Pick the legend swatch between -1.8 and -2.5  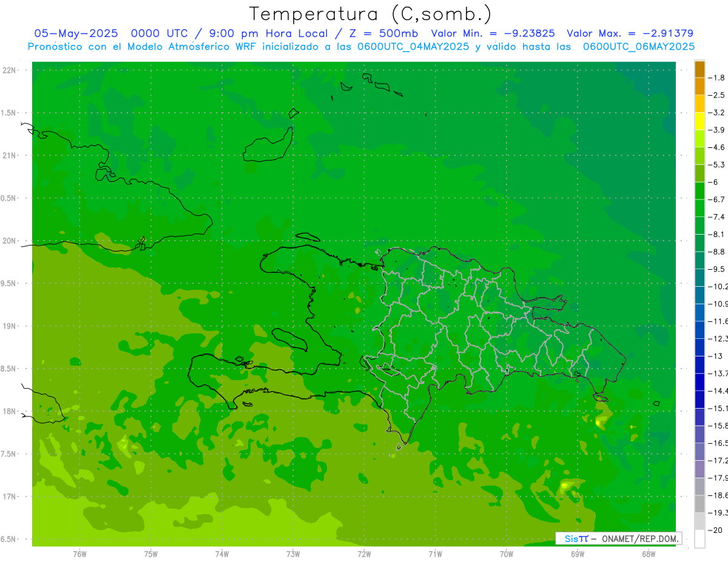click(x=699, y=87)
